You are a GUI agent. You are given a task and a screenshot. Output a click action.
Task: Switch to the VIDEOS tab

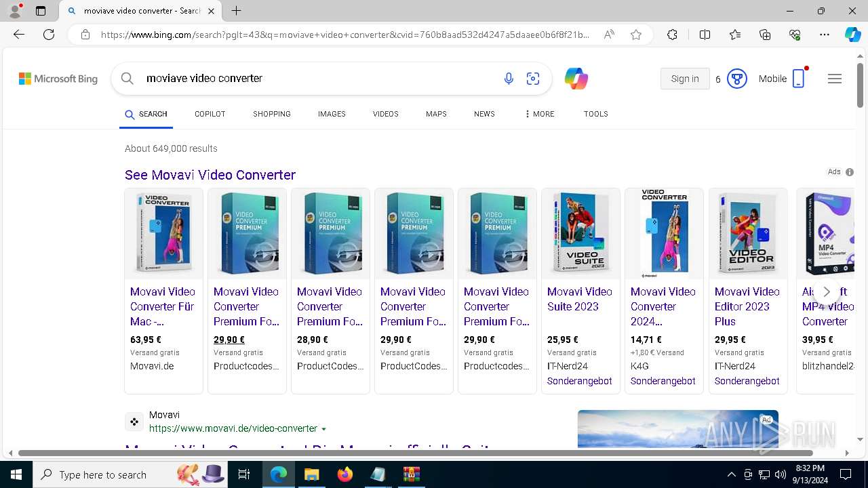[385, 114]
